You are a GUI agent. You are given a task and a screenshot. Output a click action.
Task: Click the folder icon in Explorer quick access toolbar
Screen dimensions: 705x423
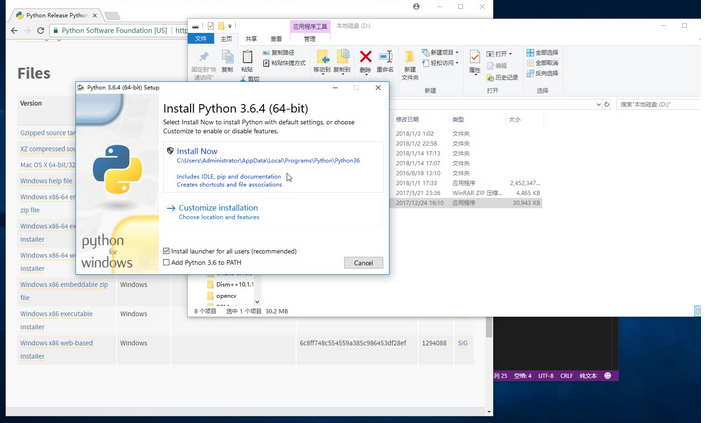221,26
